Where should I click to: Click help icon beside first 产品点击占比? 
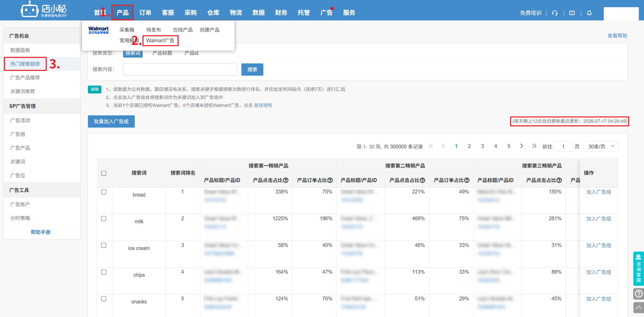tap(286, 180)
